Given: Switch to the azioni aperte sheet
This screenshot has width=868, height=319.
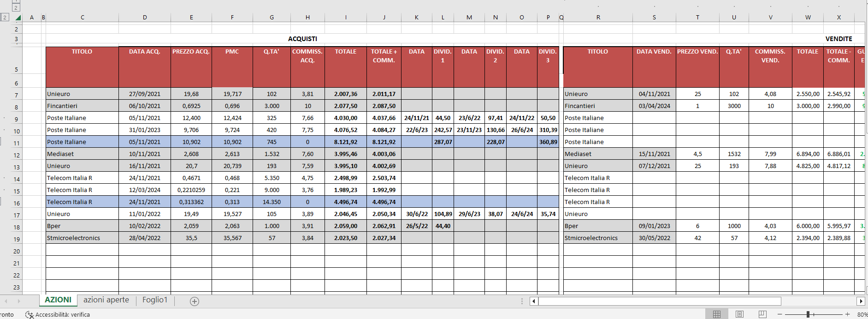Looking at the screenshot, I should click(x=106, y=300).
